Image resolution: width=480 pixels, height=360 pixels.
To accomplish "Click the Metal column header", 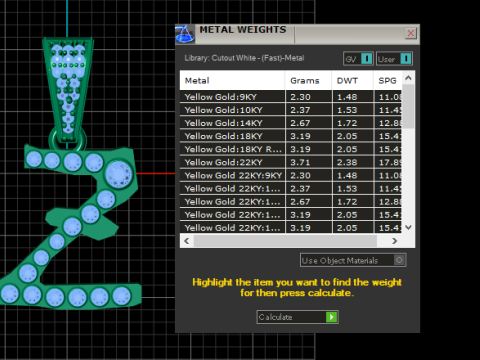I will coord(232,81).
